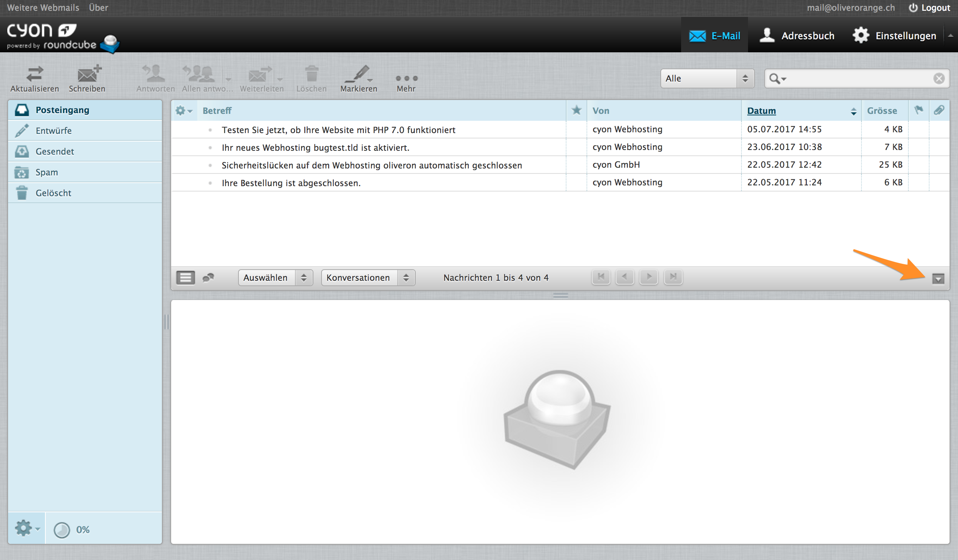Screen dimensions: 958x560
Task: Open the Auswählen selection dropdown
Action: (x=275, y=277)
